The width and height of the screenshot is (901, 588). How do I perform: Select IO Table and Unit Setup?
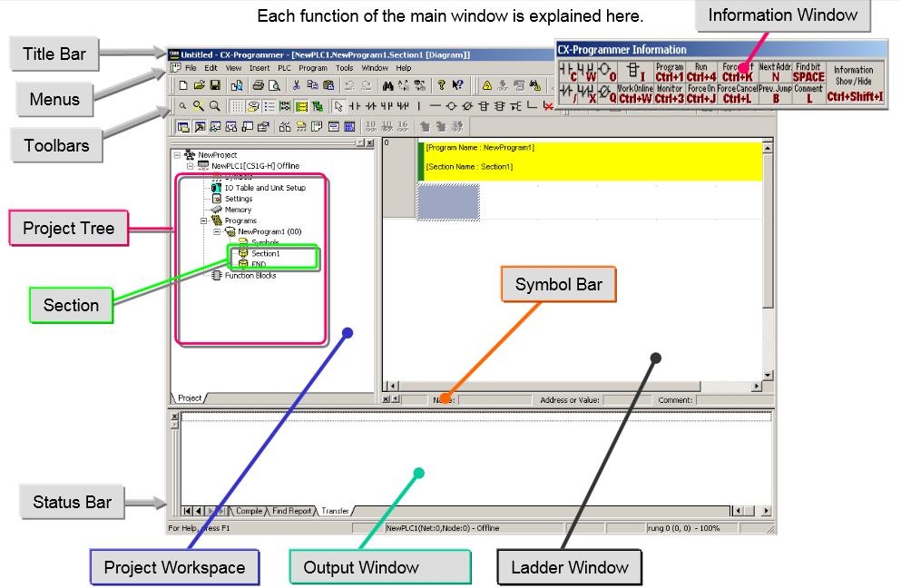(265, 187)
